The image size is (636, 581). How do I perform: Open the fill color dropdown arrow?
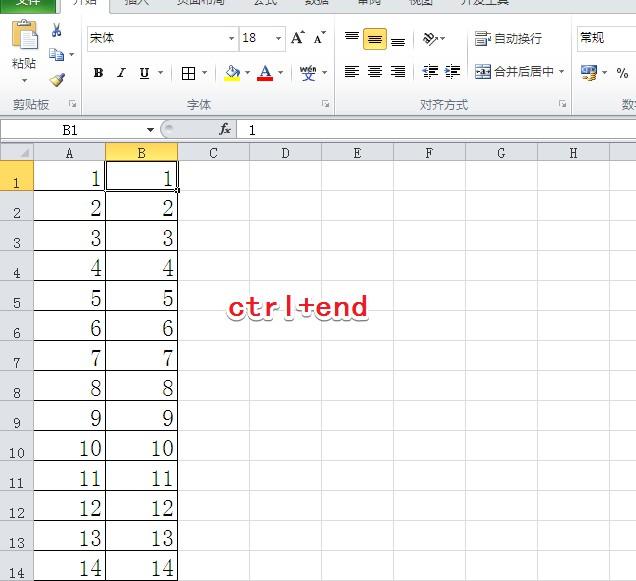[x=247, y=73]
